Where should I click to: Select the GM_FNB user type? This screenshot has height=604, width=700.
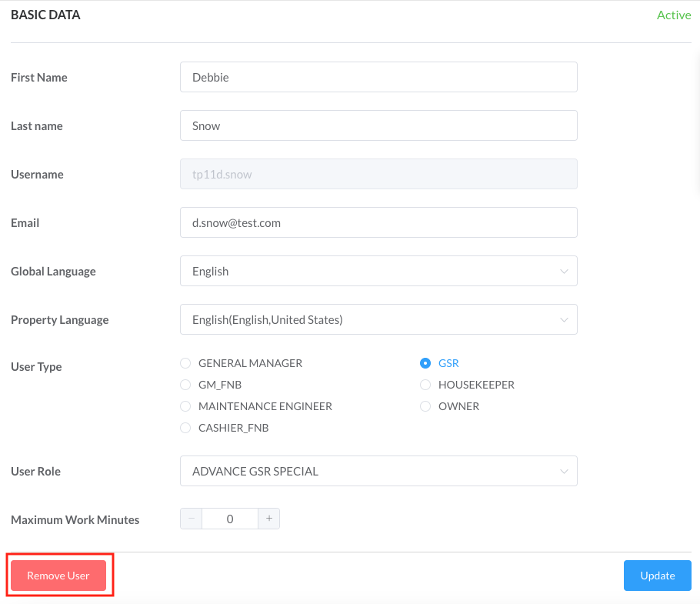click(185, 385)
